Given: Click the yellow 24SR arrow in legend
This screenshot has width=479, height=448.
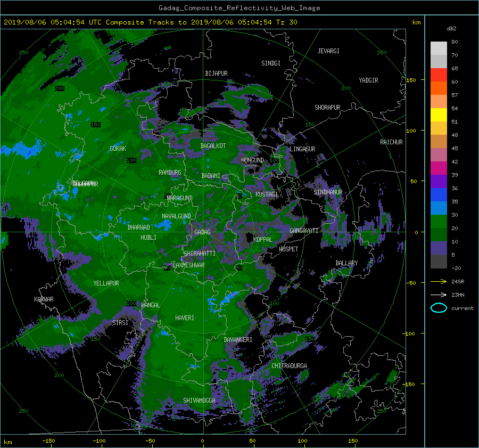Looking at the screenshot, I should pos(439,281).
